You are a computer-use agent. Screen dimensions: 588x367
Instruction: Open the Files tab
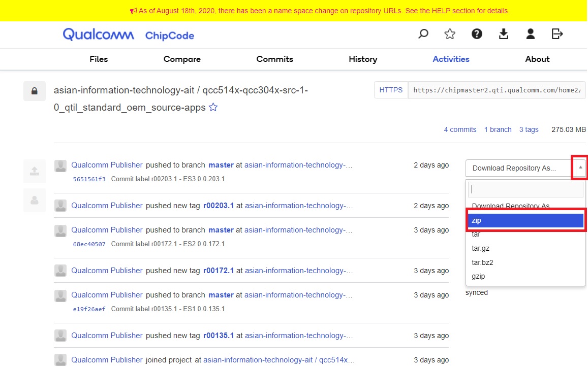pos(99,59)
